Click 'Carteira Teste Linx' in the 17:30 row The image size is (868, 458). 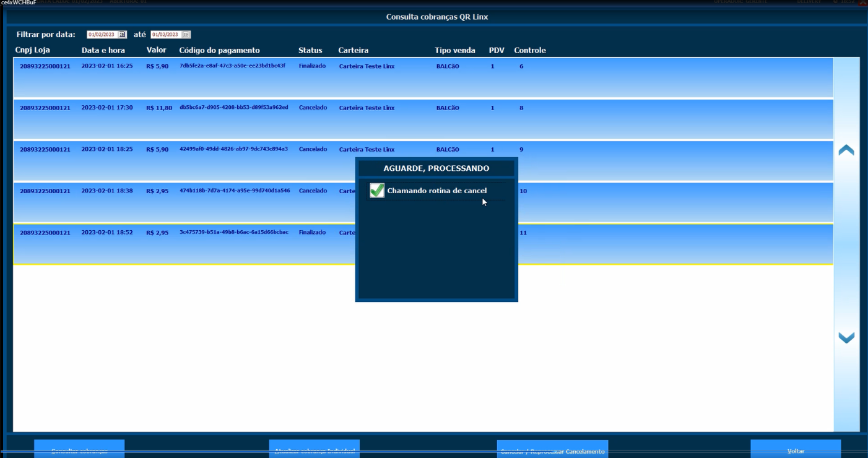pos(367,108)
